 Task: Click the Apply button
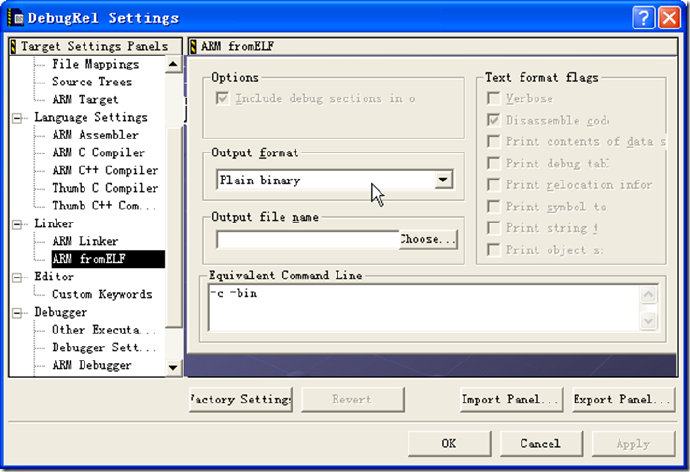tap(634, 443)
